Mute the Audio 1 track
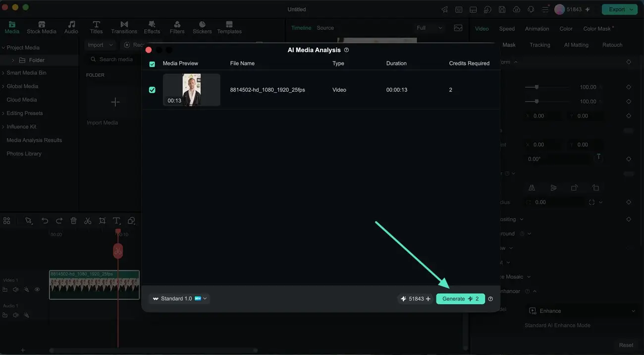644x355 pixels. click(16, 315)
